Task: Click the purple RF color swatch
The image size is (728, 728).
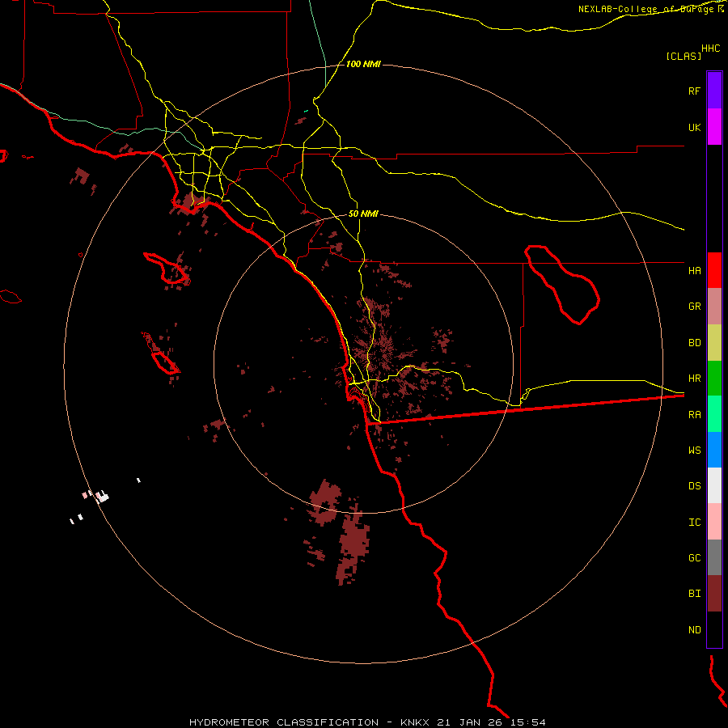Action: tap(714, 91)
